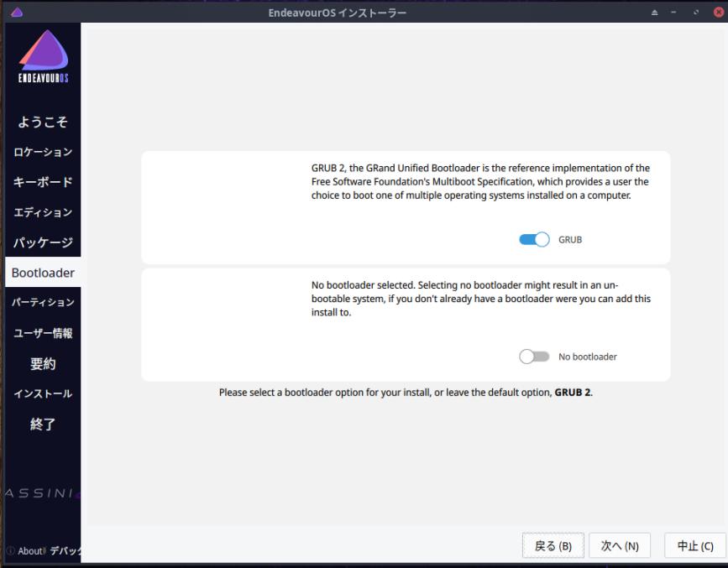Enable the No bootloader switch
This screenshot has width=728, height=568.
click(x=534, y=357)
